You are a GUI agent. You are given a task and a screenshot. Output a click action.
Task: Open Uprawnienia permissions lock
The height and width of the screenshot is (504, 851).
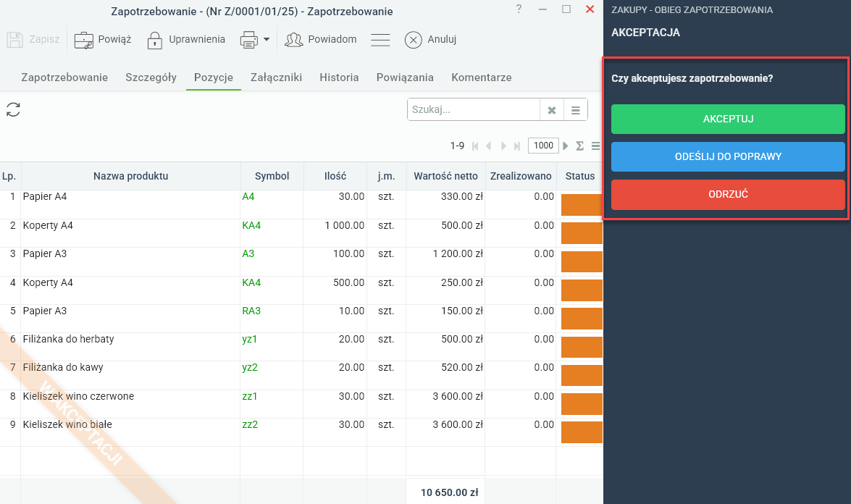click(185, 40)
